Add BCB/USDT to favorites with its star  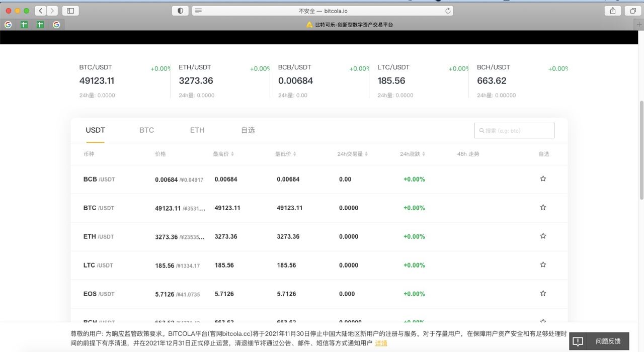[543, 179]
